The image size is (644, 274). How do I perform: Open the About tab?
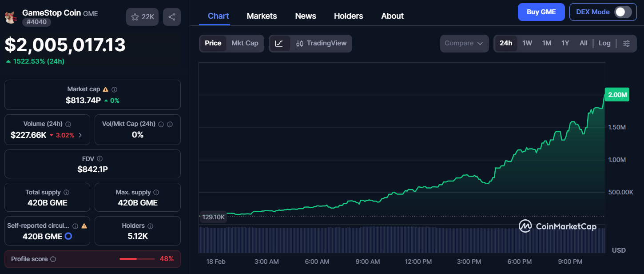[393, 16]
